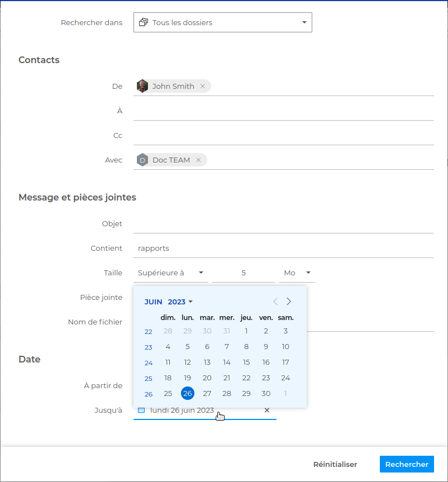Click John Smith avatar in De field
The image size is (448, 482).
143,86
